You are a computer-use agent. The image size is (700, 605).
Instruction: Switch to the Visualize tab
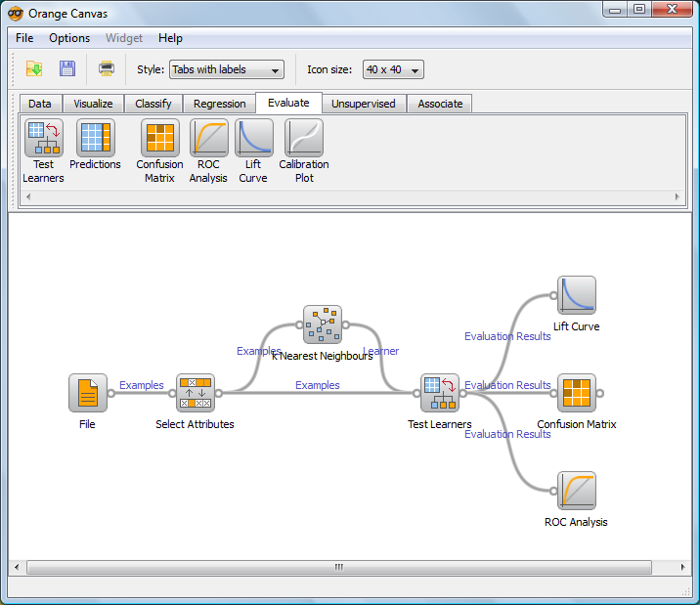tap(93, 104)
